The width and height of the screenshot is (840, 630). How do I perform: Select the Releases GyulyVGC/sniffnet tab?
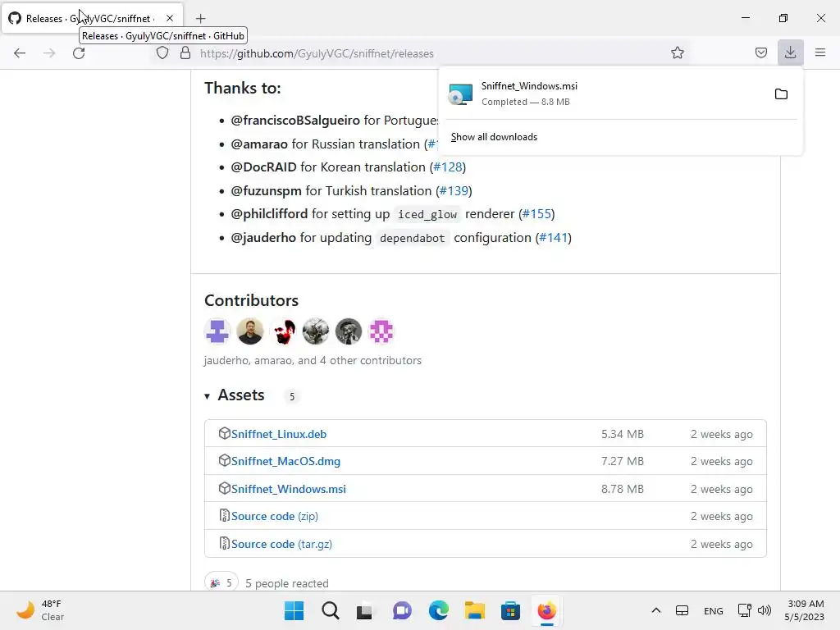click(x=92, y=19)
